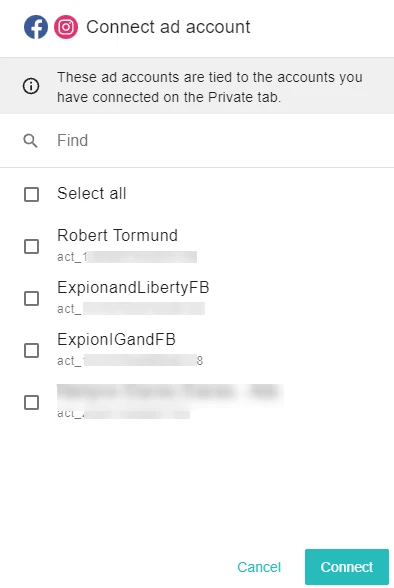Cancel the connect ad account dialog
This screenshot has height=588, width=394.
pyautogui.click(x=259, y=567)
